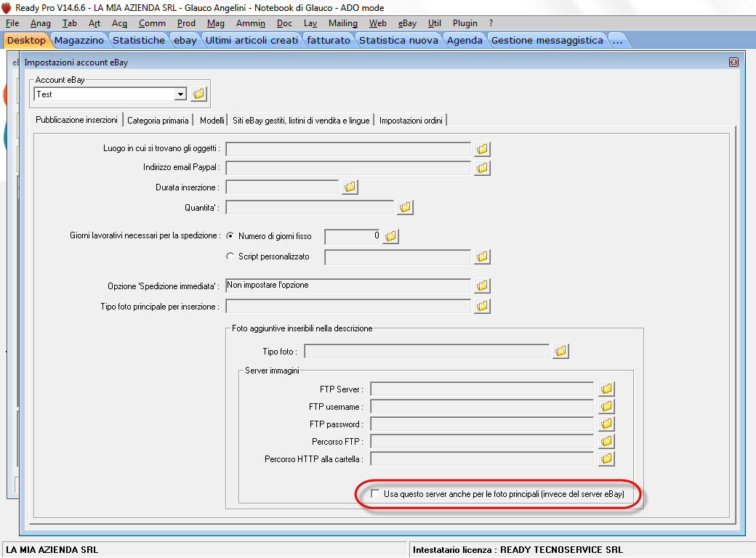Open the Doc menu
Screen dimensions: 756x558
(284, 23)
